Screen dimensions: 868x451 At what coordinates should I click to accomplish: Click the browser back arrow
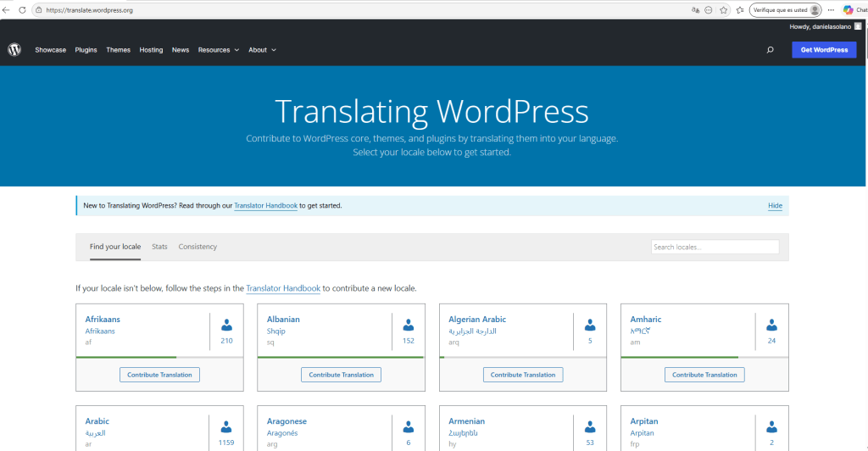tap(7, 10)
